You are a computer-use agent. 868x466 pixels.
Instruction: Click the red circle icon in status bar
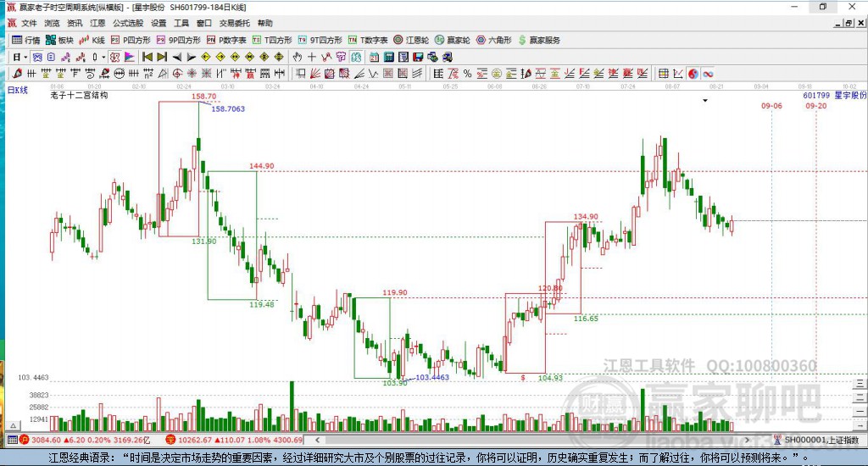(x=24, y=440)
